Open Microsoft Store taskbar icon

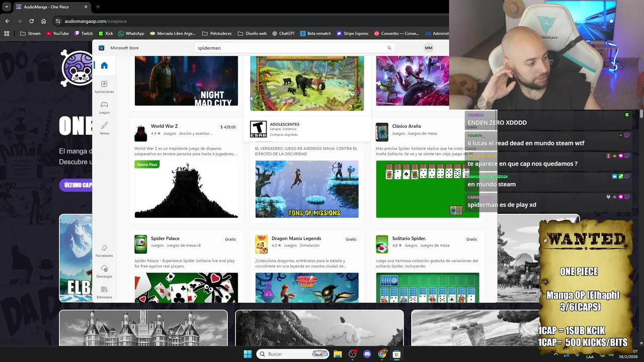click(x=396, y=354)
